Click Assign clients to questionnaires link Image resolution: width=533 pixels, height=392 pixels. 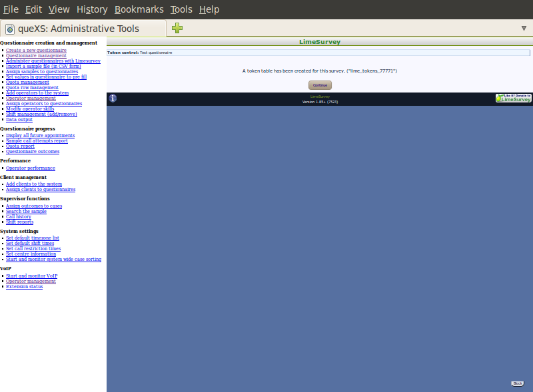(41, 189)
